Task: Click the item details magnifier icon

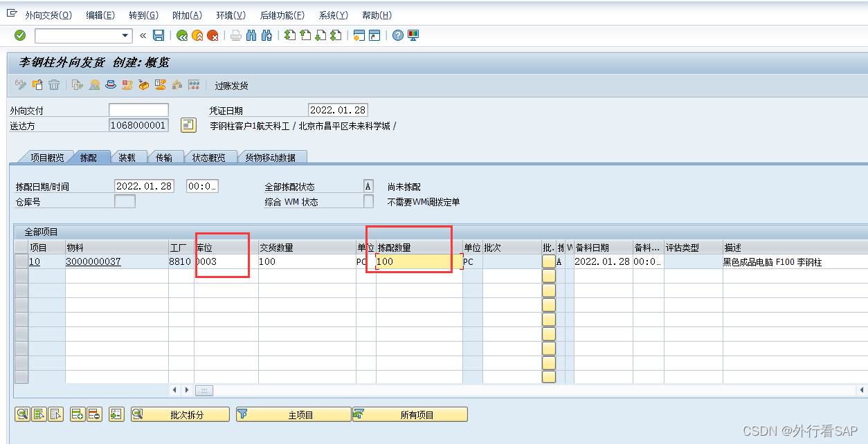Action: click(23, 414)
